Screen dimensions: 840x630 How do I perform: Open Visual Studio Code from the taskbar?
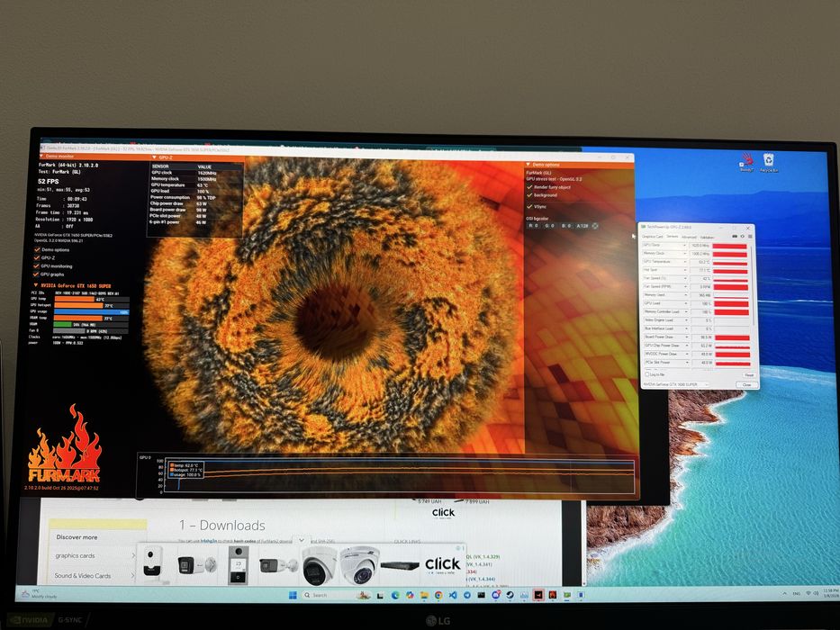pos(453,595)
